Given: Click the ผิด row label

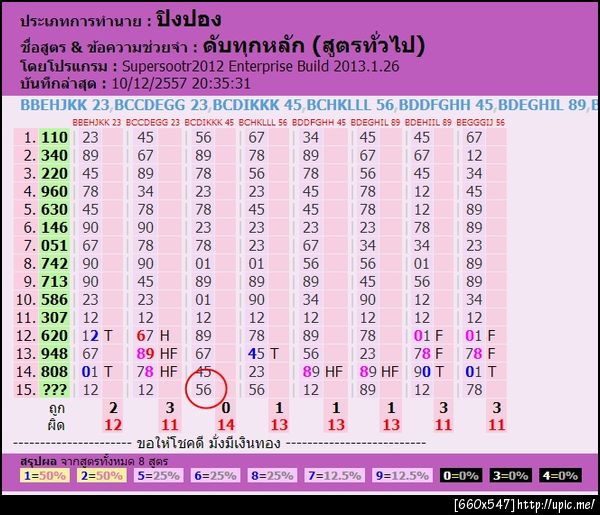Looking at the screenshot, I should coord(56,425).
